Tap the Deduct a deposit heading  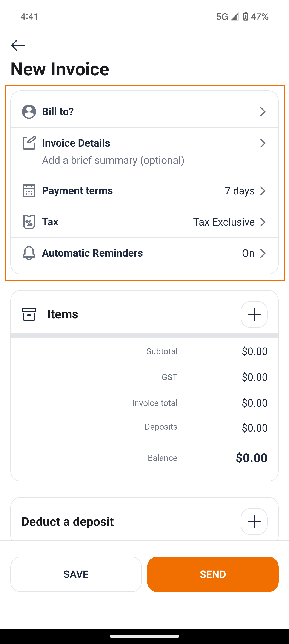68,522
